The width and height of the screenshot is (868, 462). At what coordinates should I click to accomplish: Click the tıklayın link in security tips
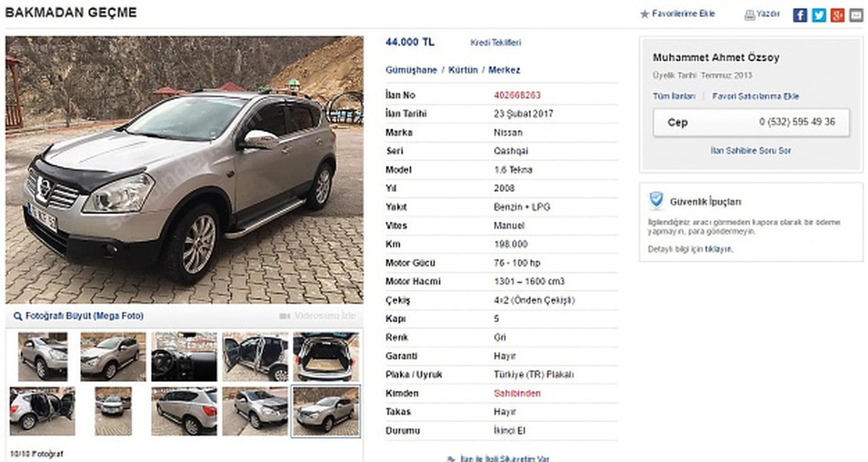point(718,249)
